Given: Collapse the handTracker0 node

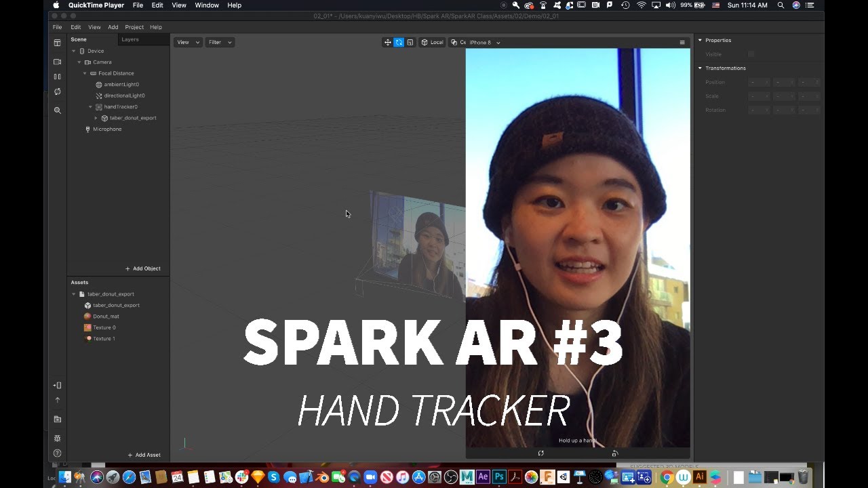Looking at the screenshot, I should pyautogui.click(x=90, y=106).
